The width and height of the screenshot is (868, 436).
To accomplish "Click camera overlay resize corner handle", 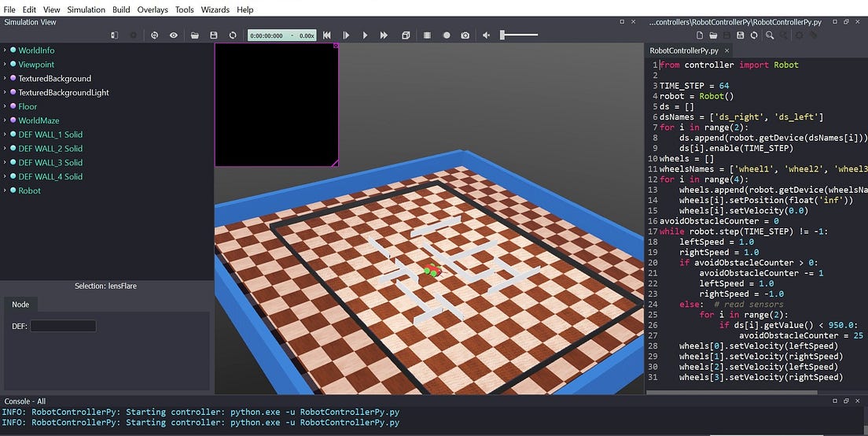I will [335, 163].
